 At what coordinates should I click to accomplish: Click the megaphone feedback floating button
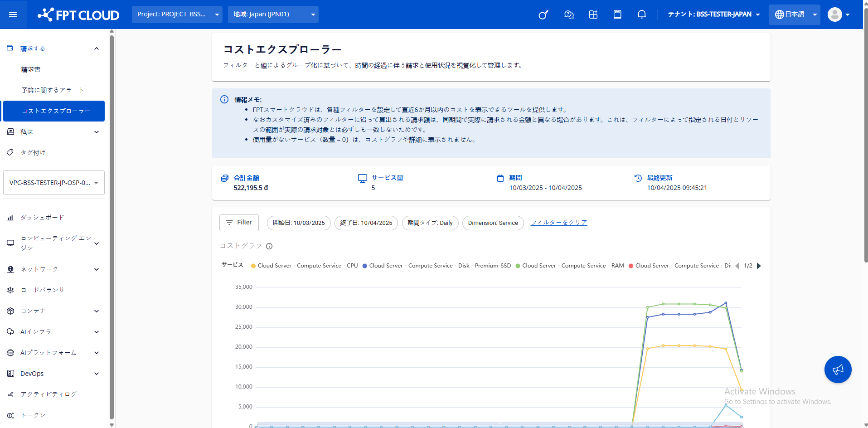pos(838,370)
